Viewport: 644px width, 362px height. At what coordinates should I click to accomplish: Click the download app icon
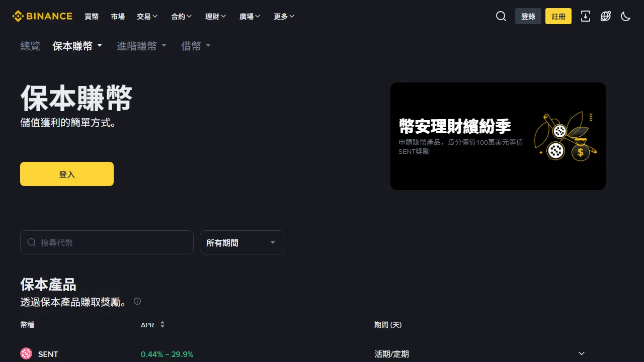click(586, 16)
